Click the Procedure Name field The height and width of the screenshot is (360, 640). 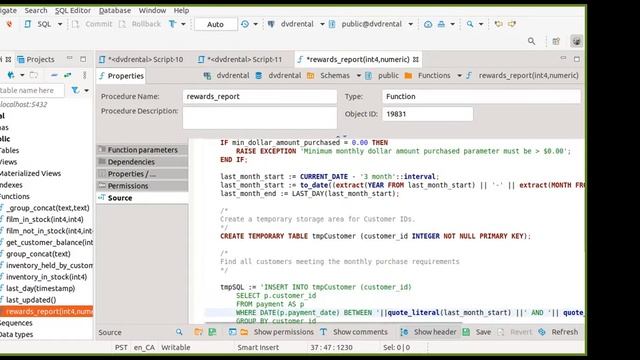click(x=260, y=96)
